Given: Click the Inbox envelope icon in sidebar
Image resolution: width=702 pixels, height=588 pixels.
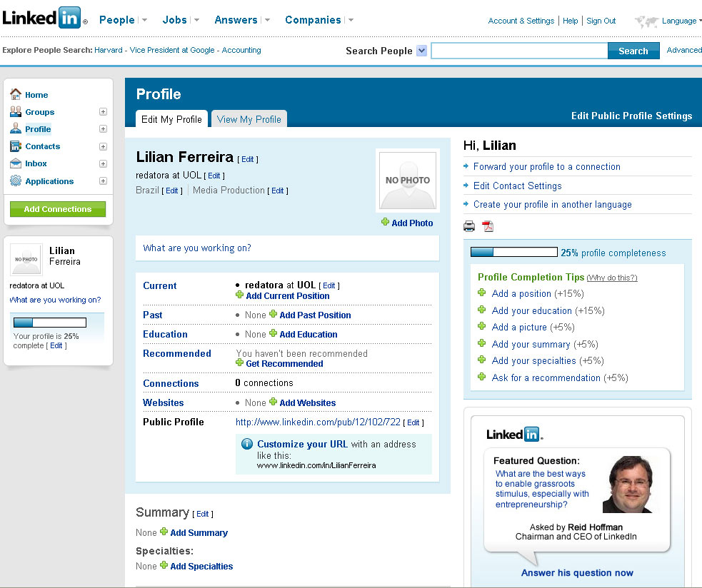Looking at the screenshot, I should (16, 163).
